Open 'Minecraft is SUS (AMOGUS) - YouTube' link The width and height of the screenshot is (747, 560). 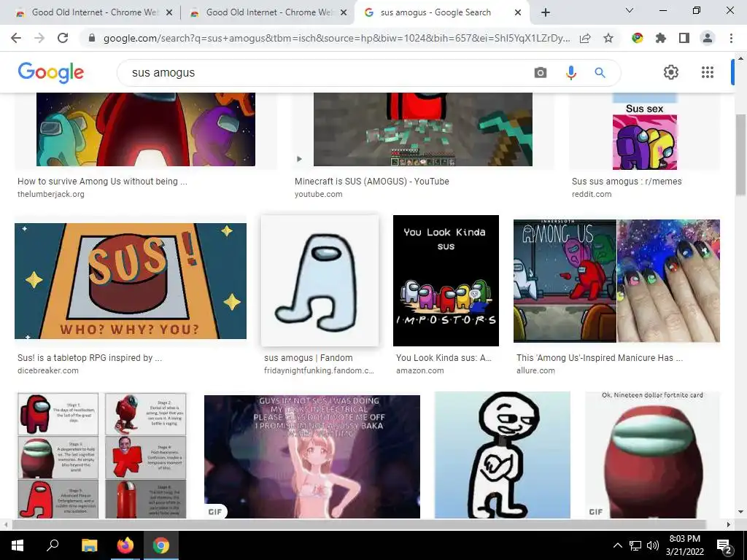[371, 182]
